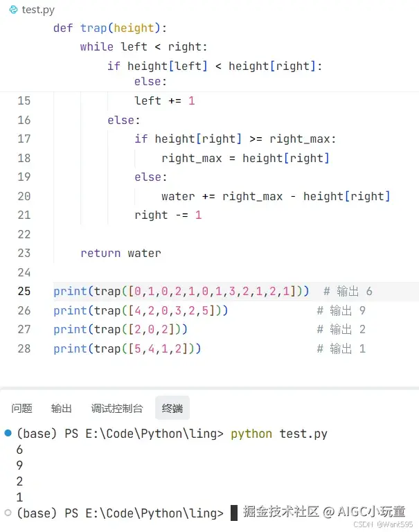Viewport: 419px width, 532px height.
Task: Click the sticky 'else:' line above line 15
Action: click(x=150, y=82)
